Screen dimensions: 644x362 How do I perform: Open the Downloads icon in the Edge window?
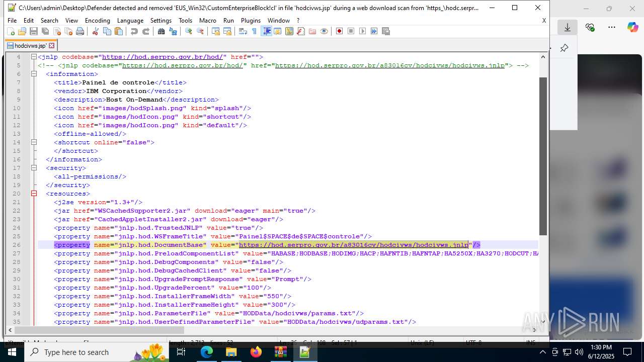pos(568,28)
